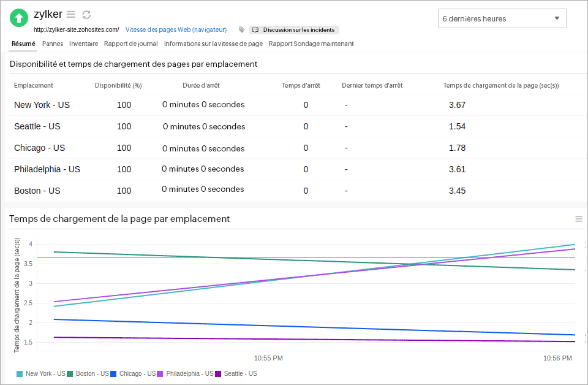Click the Philadelphia - US purple legend swatch
Image resolution: width=588 pixels, height=385 pixels.
[x=160, y=373]
